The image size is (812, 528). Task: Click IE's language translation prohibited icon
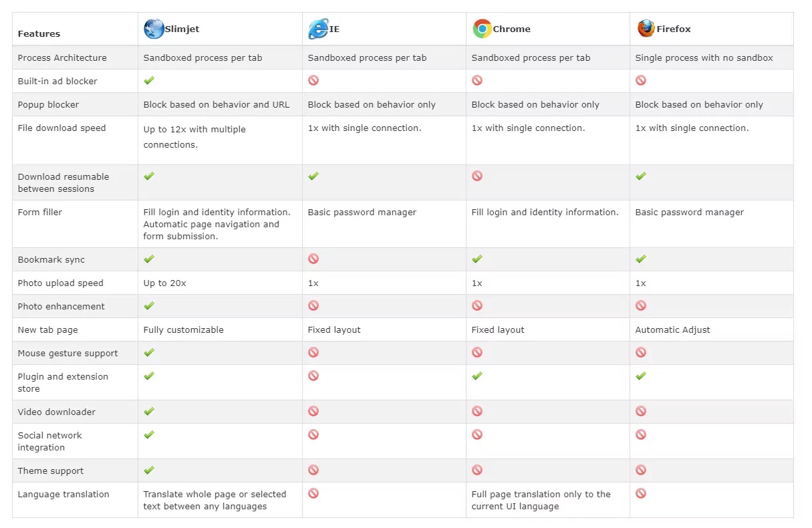pyautogui.click(x=313, y=493)
